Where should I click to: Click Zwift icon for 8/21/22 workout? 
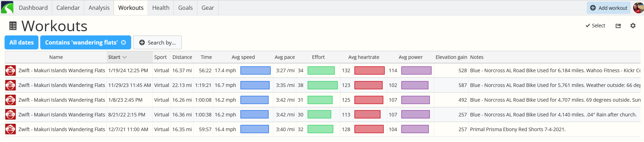click(x=10, y=115)
